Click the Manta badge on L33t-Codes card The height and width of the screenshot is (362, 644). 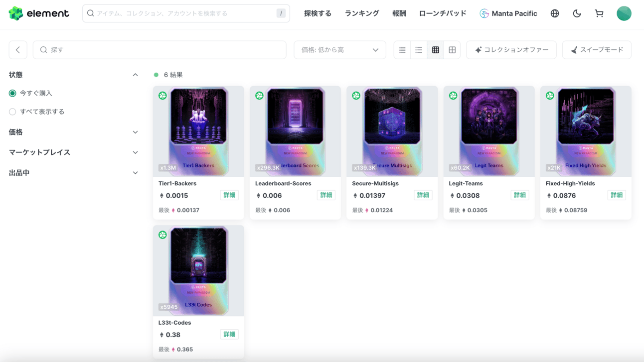[x=162, y=235]
